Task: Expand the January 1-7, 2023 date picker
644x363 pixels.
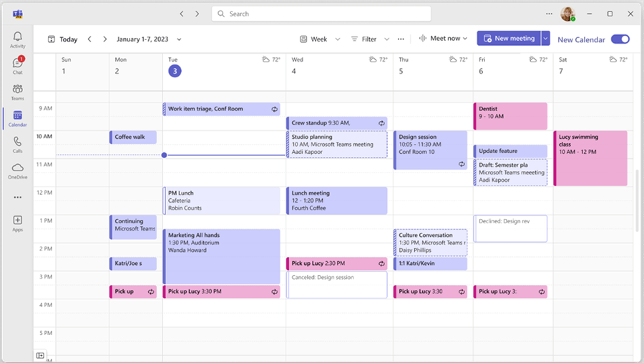Action: (179, 39)
